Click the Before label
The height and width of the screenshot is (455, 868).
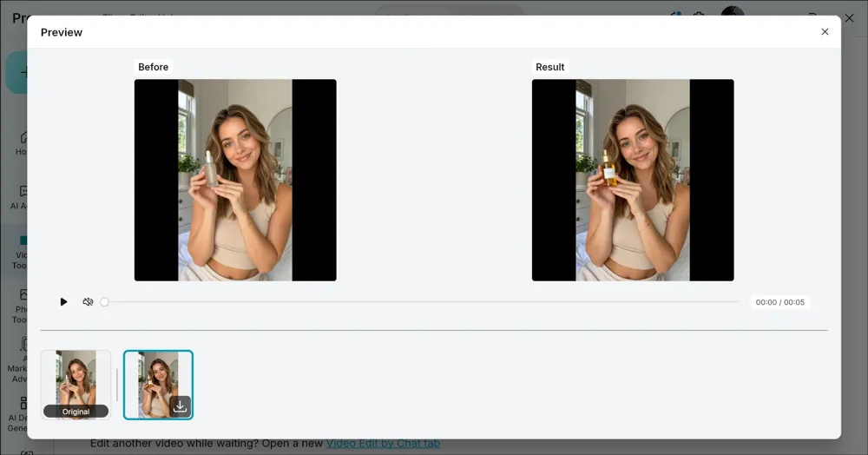pyautogui.click(x=154, y=67)
